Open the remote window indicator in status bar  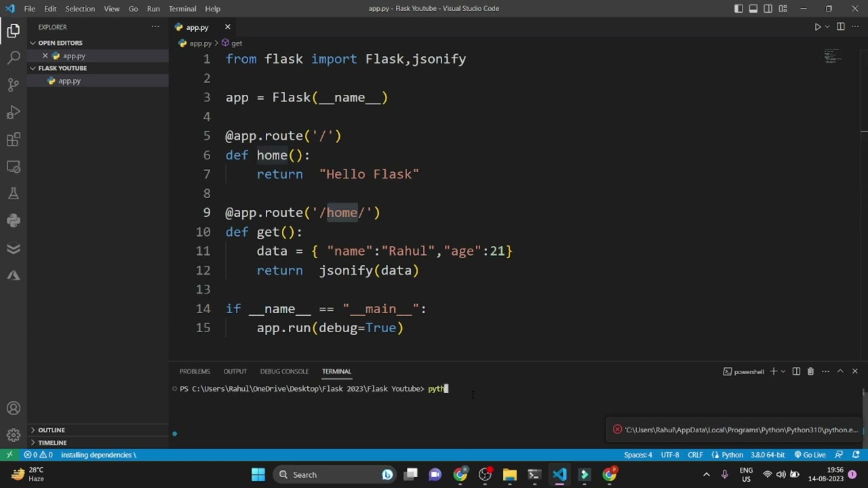click(x=9, y=455)
